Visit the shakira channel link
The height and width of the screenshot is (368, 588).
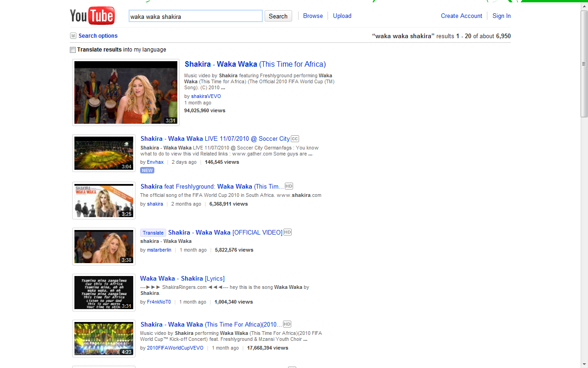click(155, 204)
